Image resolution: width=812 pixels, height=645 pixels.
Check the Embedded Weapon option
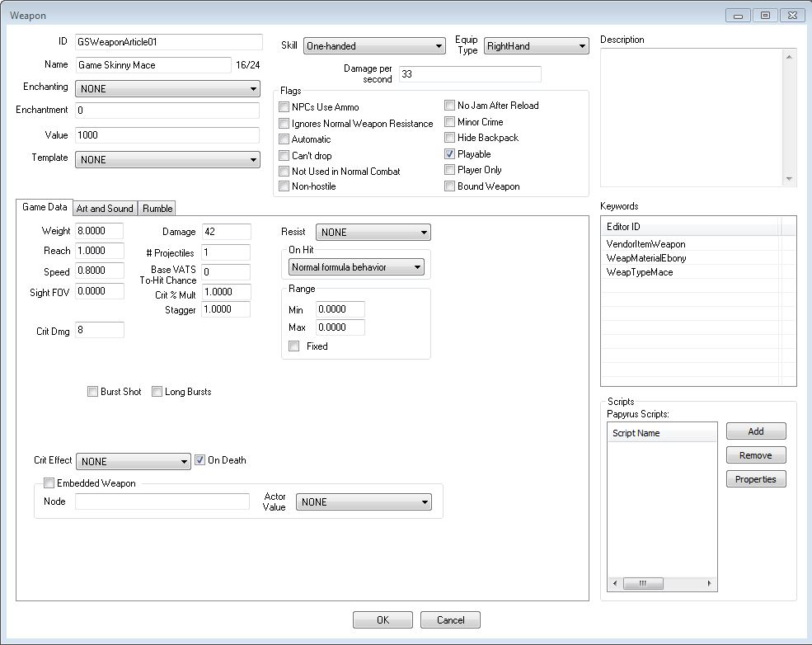click(x=49, y=483)
